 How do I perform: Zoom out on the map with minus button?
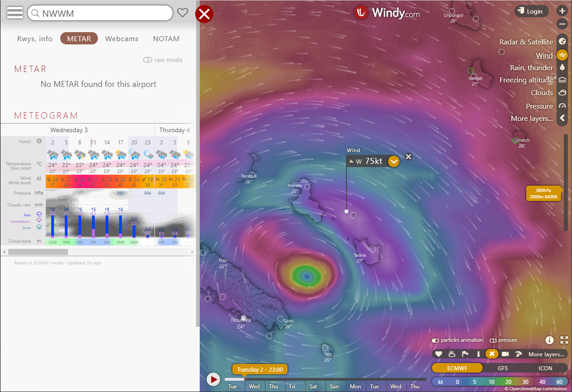point(562,24)
